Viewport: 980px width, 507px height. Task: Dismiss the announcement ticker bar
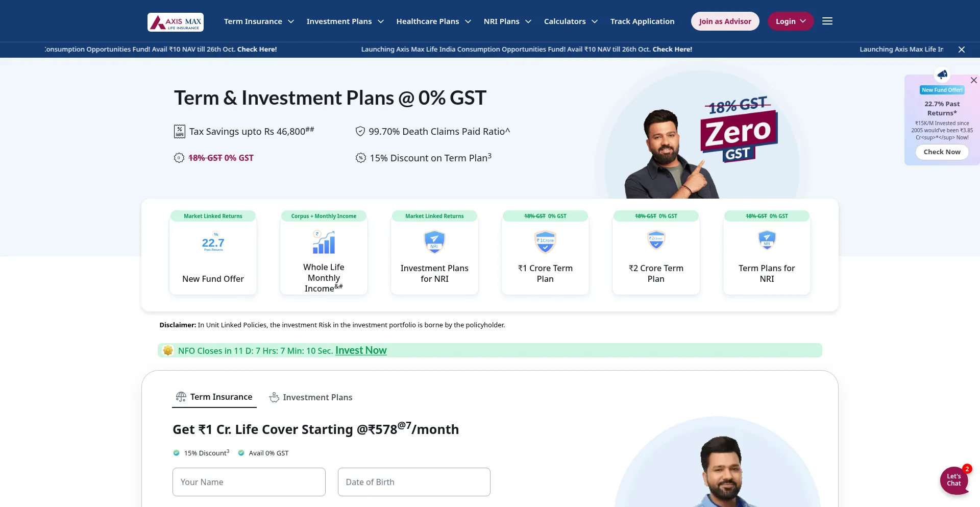pos(962,50)
